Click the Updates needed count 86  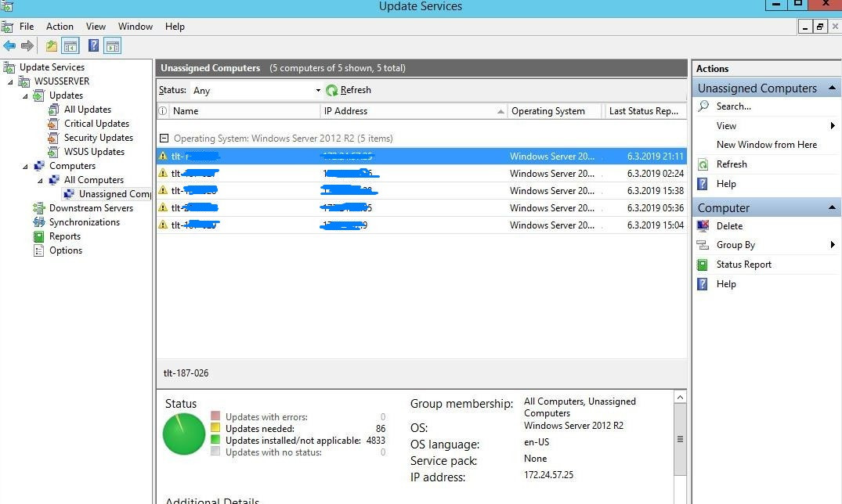[380, 428]
